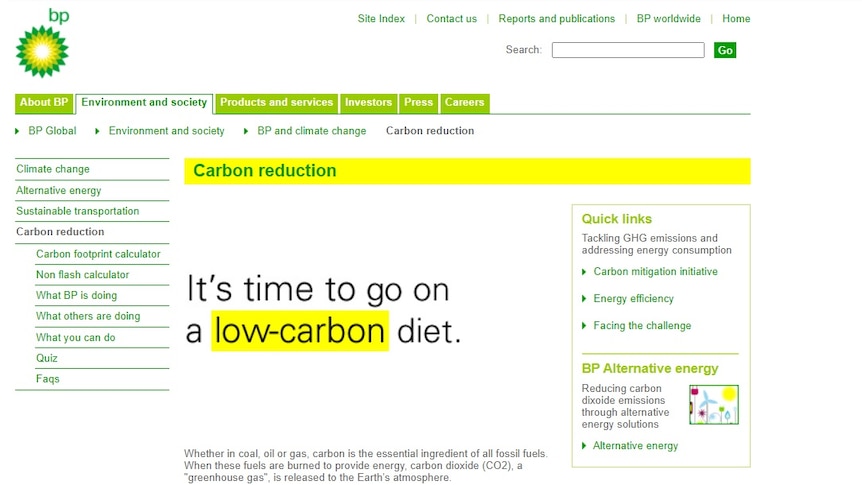
Task: Click Carbon reduction breadcrumb text
Action: (x=430, y=131)
